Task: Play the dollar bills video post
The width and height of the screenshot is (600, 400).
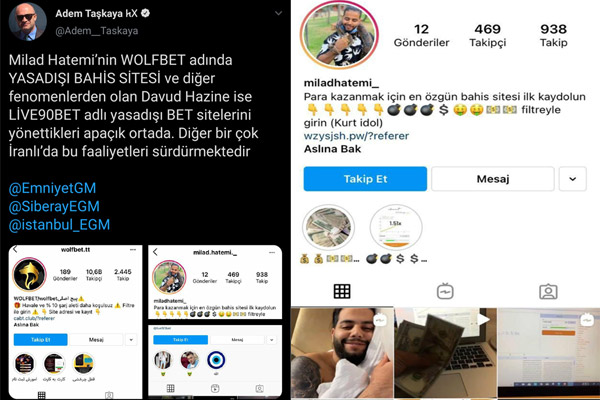Action: coord(445,353)
